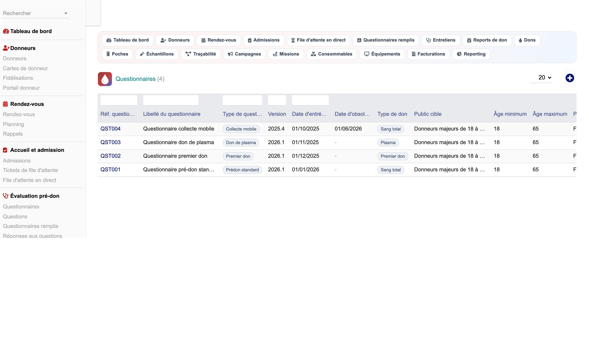Click the Type de questionnaire filter field
The width and height of the screenshot is (589, 364).
(242, 100)
